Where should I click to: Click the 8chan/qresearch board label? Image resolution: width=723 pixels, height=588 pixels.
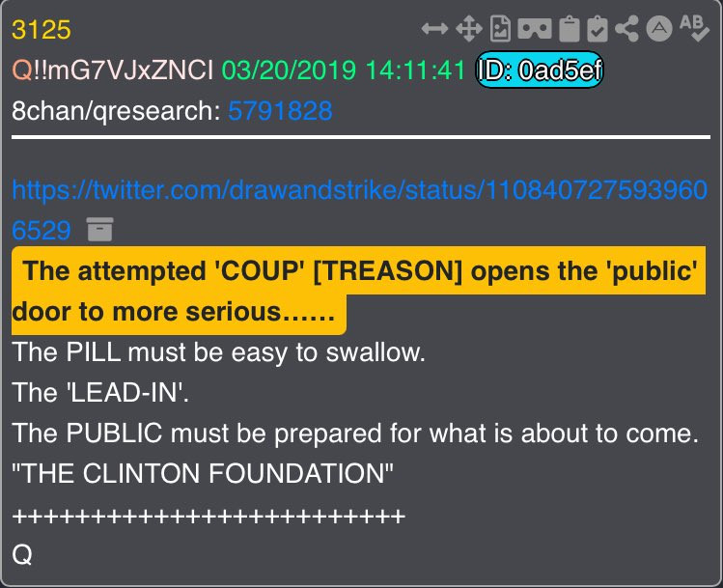[116, 111]
